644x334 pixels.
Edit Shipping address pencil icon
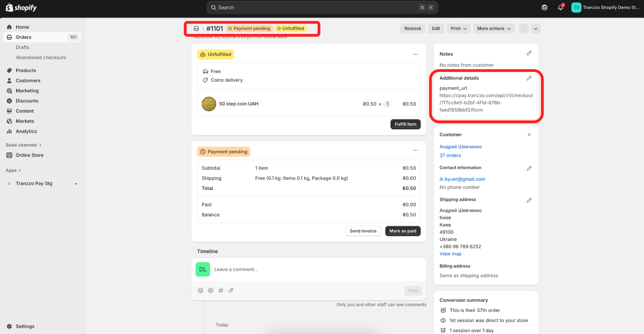click(529, 200)
